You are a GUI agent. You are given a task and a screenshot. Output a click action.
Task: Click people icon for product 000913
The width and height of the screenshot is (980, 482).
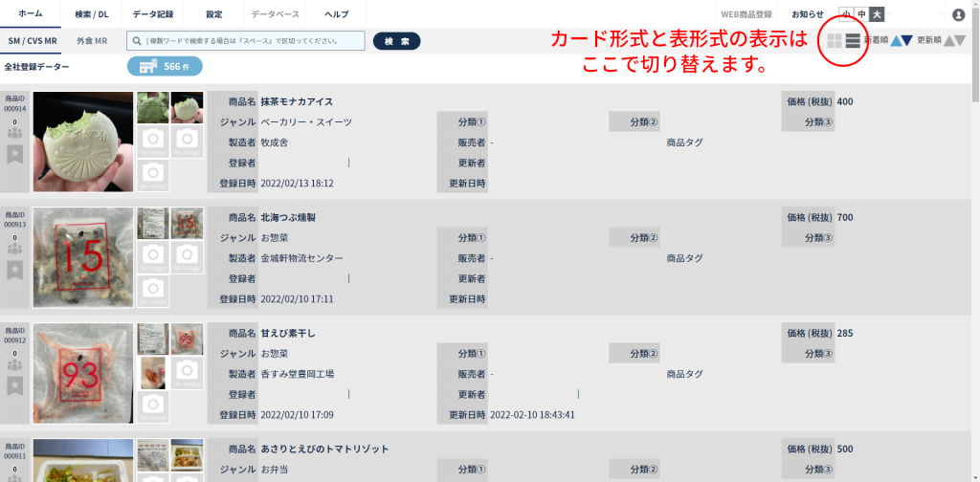tap(14, 249)
